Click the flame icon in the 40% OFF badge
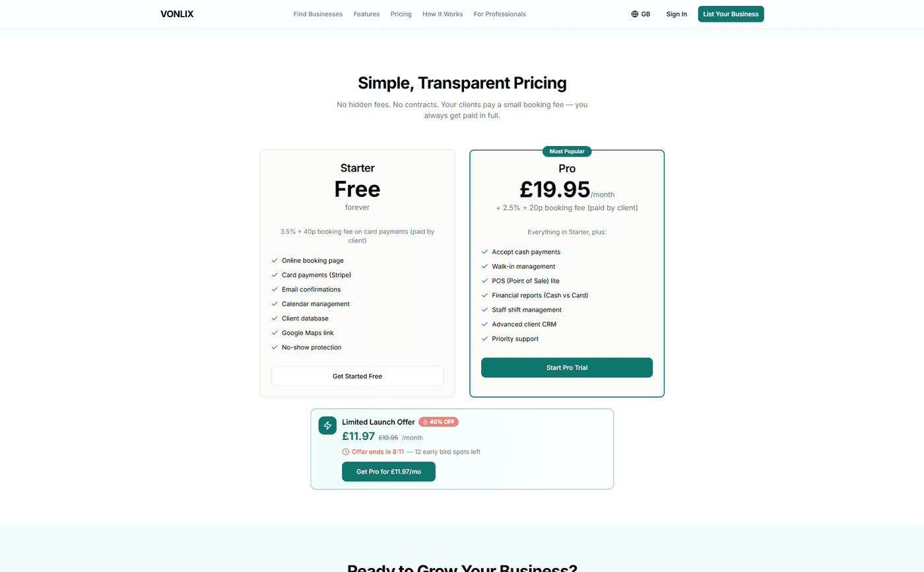Viewport: 924px width, 572px height. 424,421
